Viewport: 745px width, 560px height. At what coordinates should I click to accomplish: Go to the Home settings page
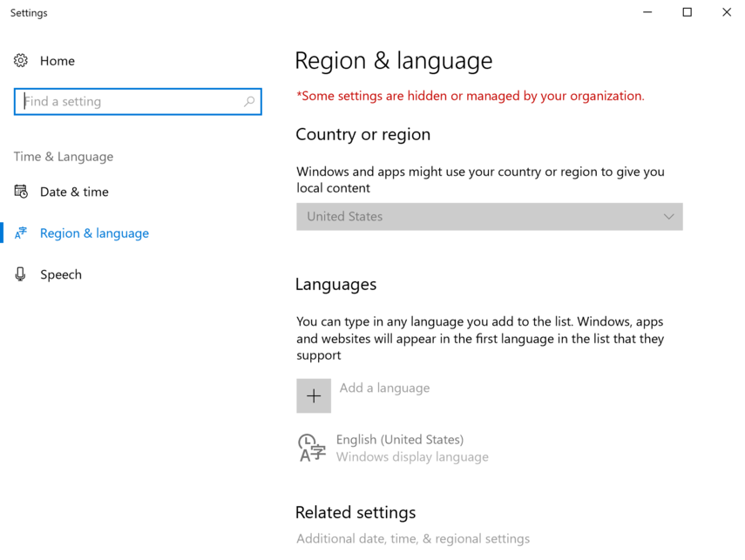58,61
